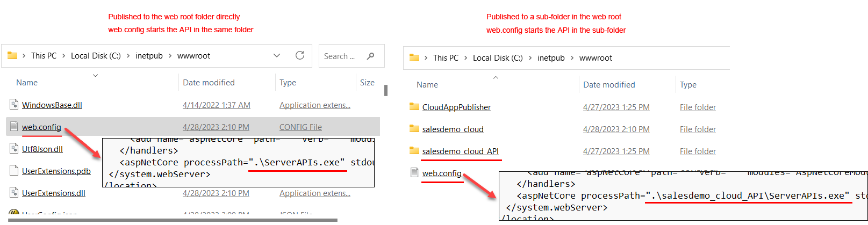Click the refresh icon in left address bar
Viewport: 868px width, 225px height.
click(x=300, y=55)
